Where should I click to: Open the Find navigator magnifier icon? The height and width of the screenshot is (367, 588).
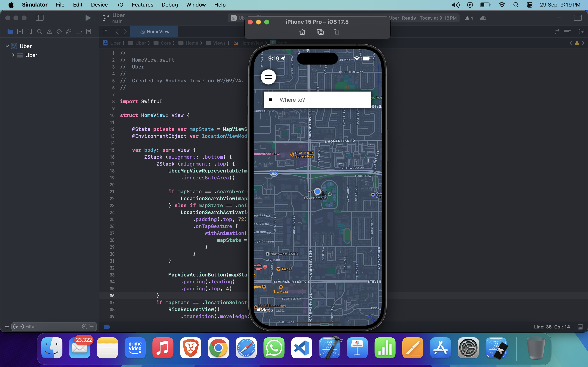pyautogui.click(x=39, y=32)
